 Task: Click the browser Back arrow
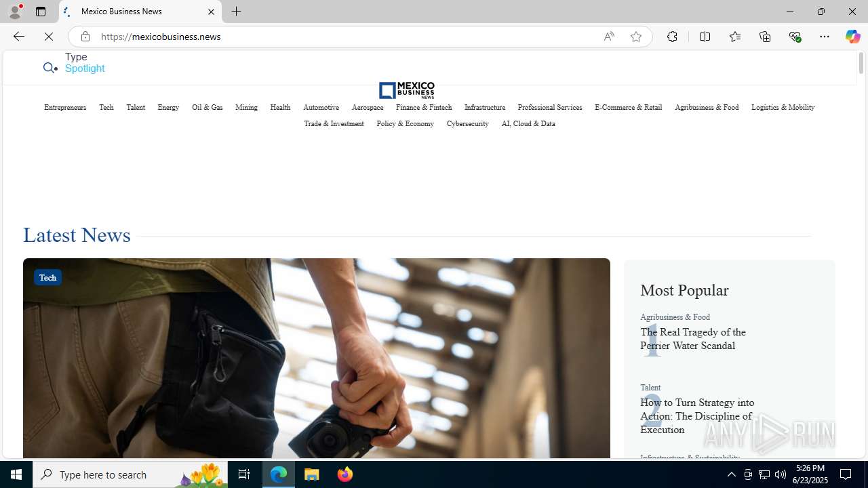pyautogui.click(x=18, y=37)
